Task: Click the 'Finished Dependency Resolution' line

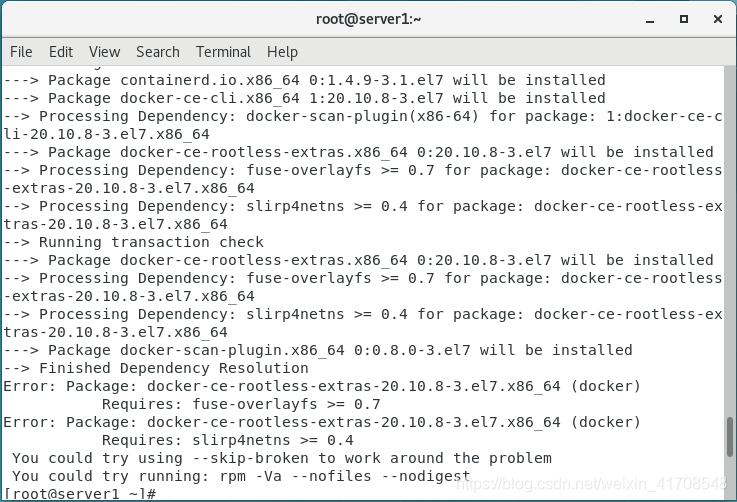Action: click(156, 368)
